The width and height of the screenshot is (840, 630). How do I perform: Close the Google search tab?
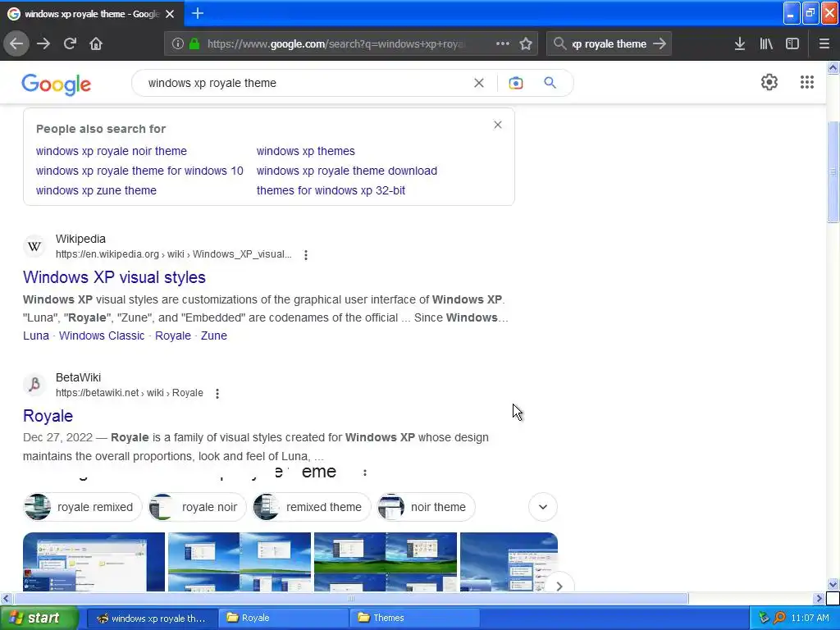(170, 14)
